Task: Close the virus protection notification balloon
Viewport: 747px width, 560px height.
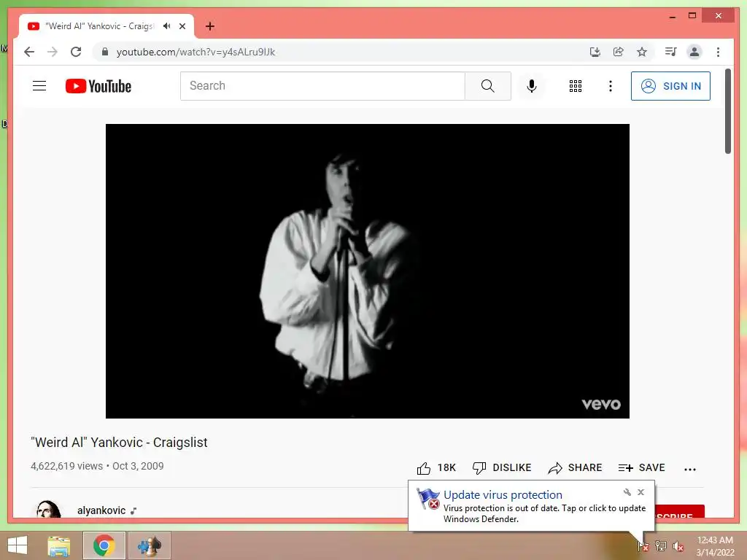Action: pos(640,492)
